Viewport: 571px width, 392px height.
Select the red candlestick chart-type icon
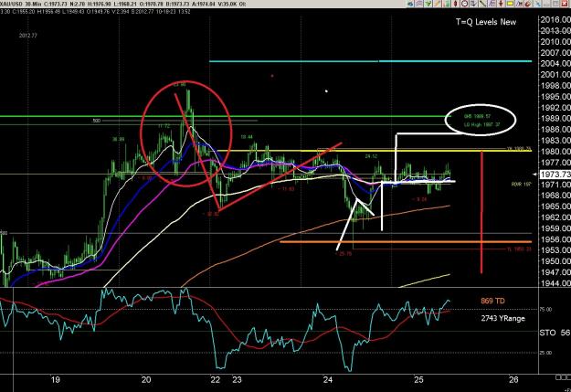point(455,4)
